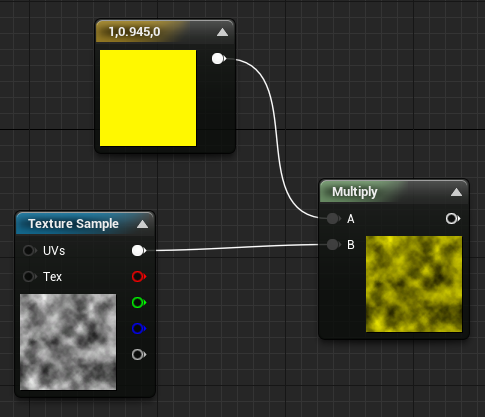Click the Multiply B input pin
485x417 pixels.
click(333, 245)
